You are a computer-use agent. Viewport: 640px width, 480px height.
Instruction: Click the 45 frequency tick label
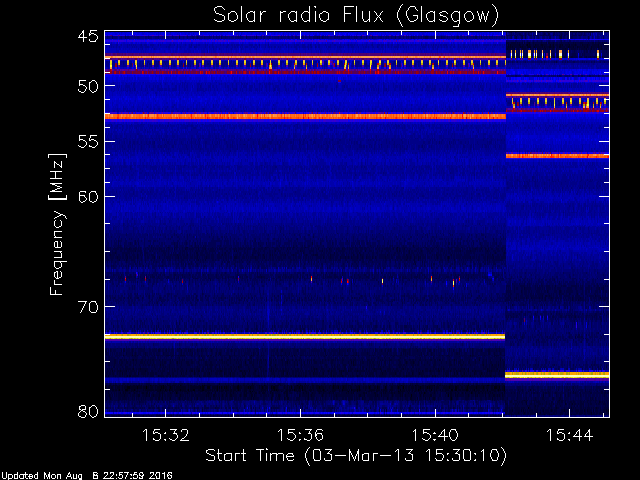click(x=88, y=37)
